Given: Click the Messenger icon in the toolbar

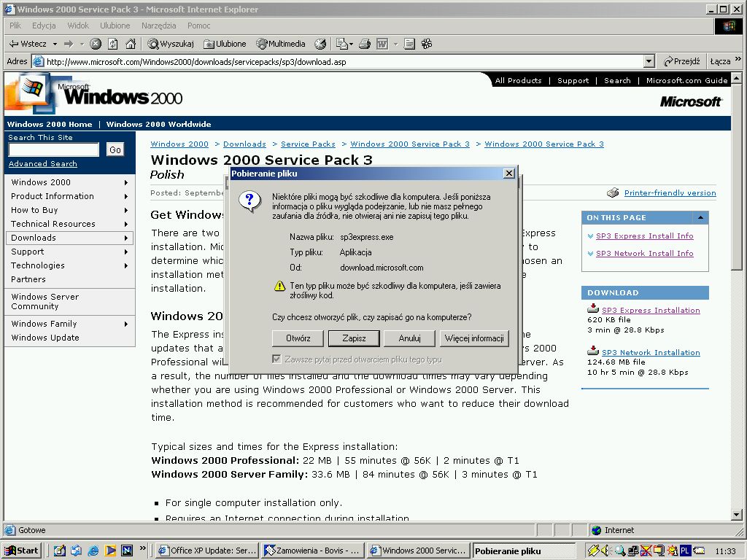Looking at the screenshot, I should tap(427, 44).
